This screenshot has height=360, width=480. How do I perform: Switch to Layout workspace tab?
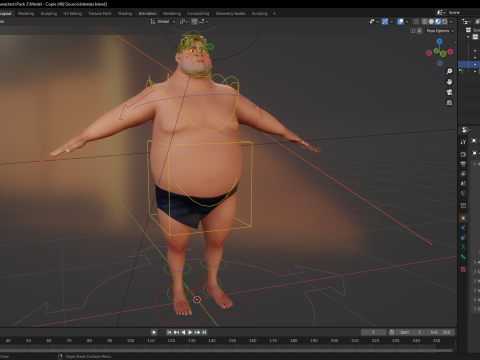click(5, 13)
